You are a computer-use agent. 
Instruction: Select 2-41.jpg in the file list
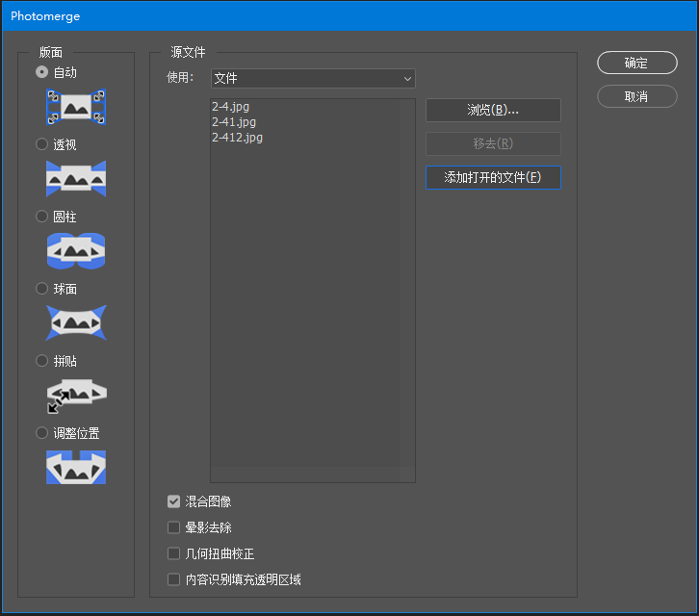click(234, 122)
